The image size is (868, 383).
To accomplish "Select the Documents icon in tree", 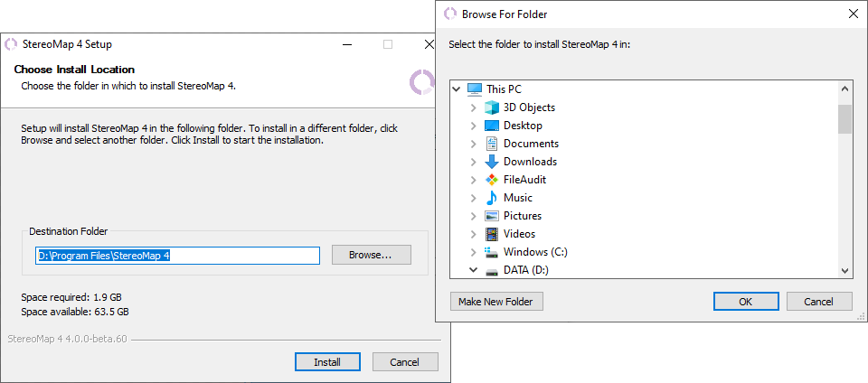I will (492, 144).
